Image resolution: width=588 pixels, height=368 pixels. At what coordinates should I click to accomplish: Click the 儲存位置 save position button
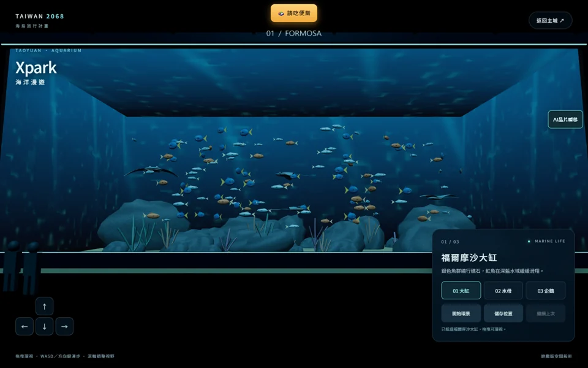pyautogui.click(x=503, y=313)
